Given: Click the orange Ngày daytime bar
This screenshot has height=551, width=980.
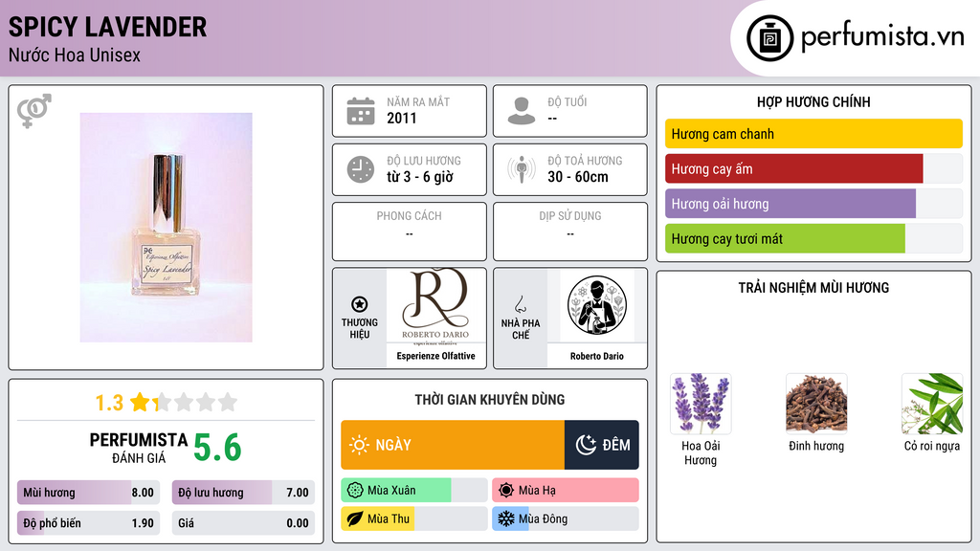Looking at the screenshot, I should point(453,445).
